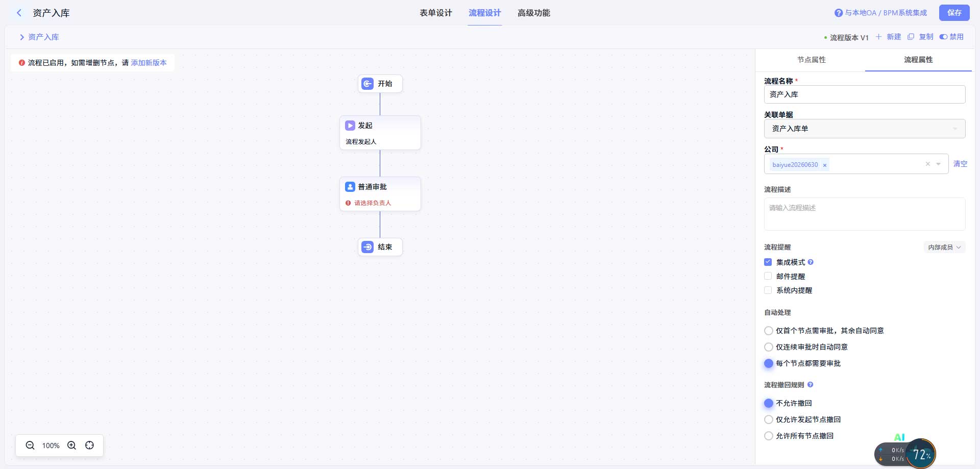Select 仅允许发起节点撤回 option

pyautogui.click(x=769, y=419)
